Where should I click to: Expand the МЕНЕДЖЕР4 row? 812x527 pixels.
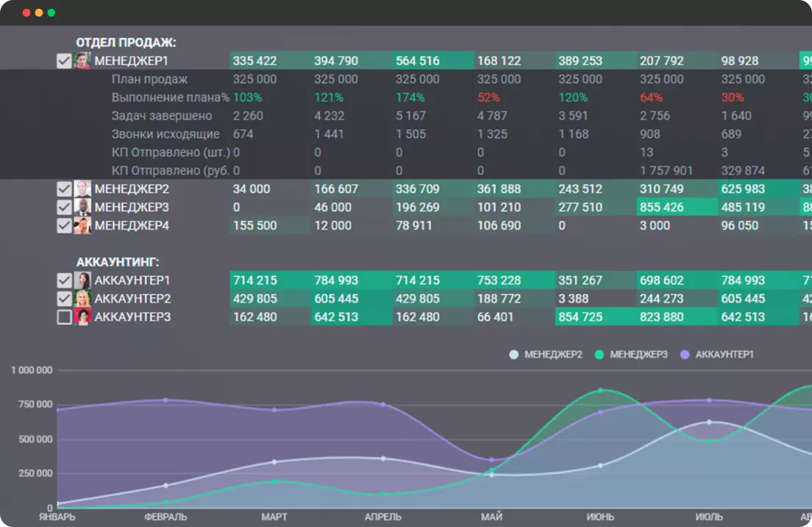(132, 225)
